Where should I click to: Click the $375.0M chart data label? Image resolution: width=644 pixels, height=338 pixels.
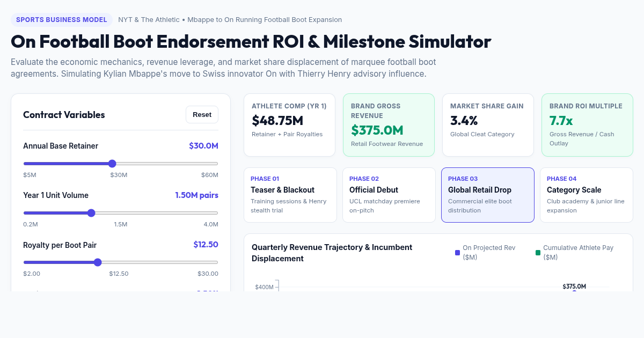[574, 286]
